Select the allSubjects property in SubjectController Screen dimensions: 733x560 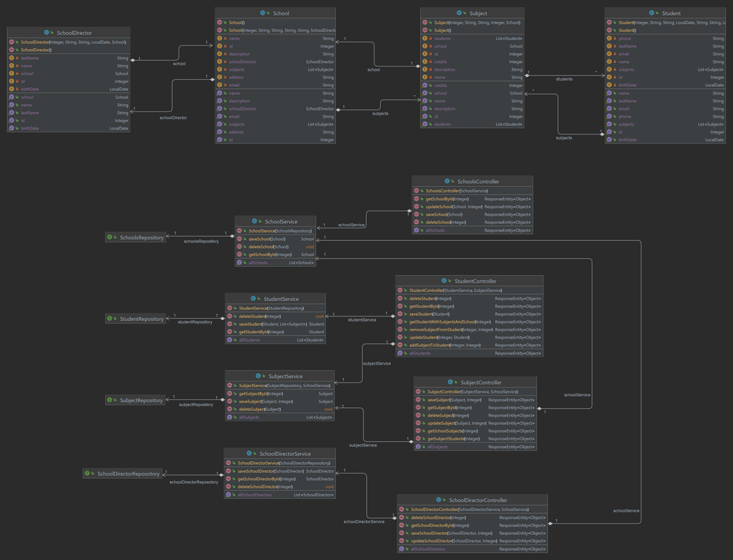(475, 447)
